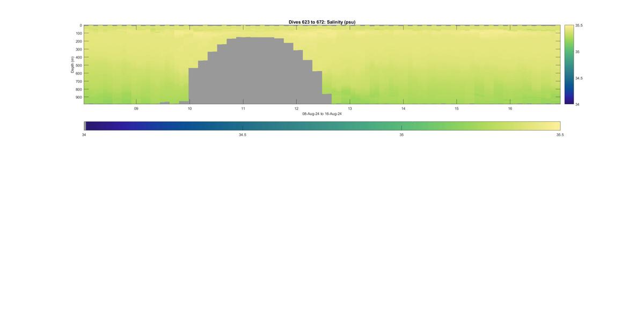Click the "16" date tick label

click(510, 108)
